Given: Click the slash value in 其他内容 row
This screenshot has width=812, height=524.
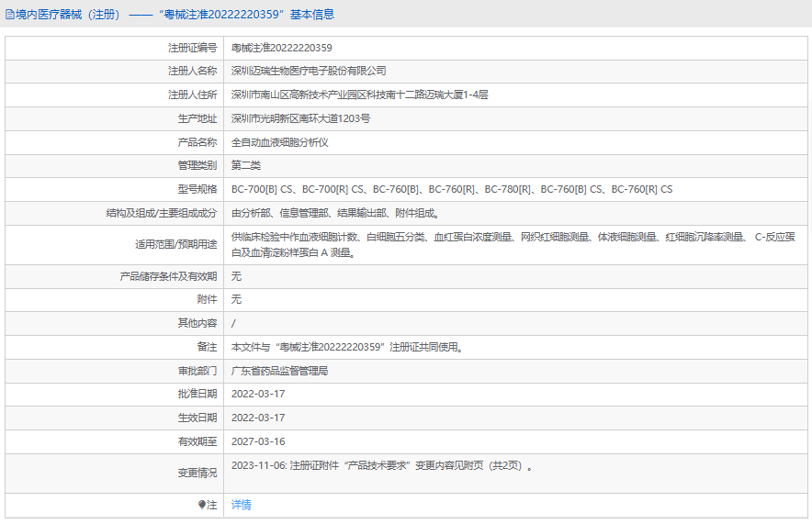Looking at the screenshot, I should pyautogui.click(x=233, y=323).
